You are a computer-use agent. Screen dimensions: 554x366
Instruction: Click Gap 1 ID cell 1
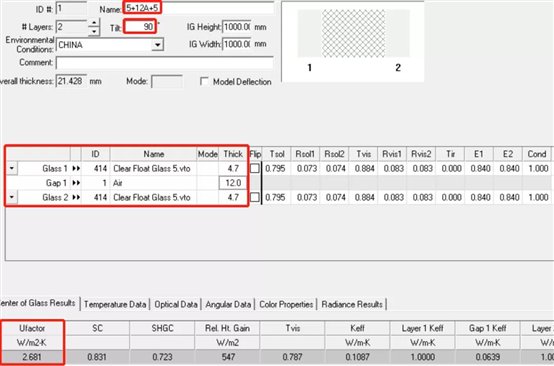[x=96, y=183]
